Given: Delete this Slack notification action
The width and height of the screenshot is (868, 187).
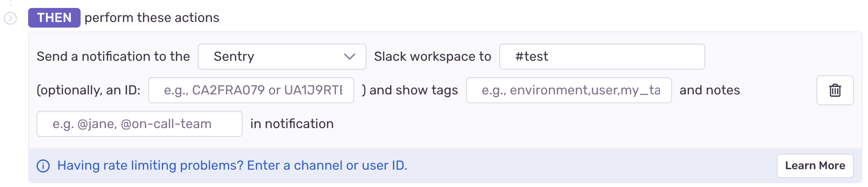Looking at the screenshot, I should tap(835, 90).
